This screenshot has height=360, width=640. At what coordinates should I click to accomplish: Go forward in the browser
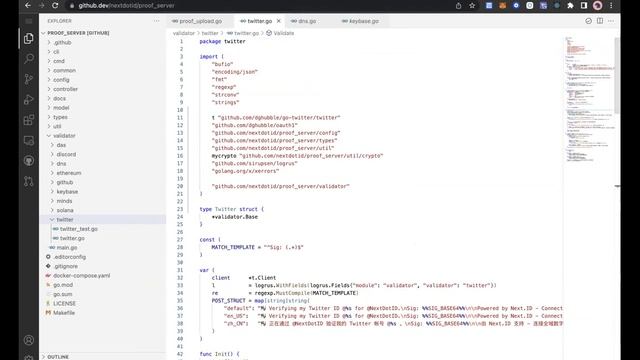pyautogui.click(x=42, y=6)
